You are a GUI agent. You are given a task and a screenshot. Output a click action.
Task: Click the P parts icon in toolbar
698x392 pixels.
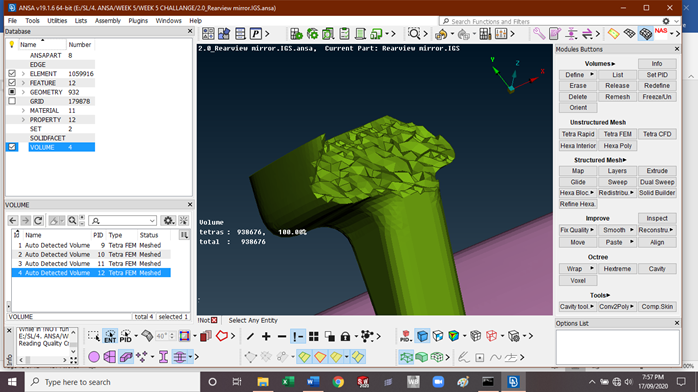pyautogui.click(x=256, y=34)
